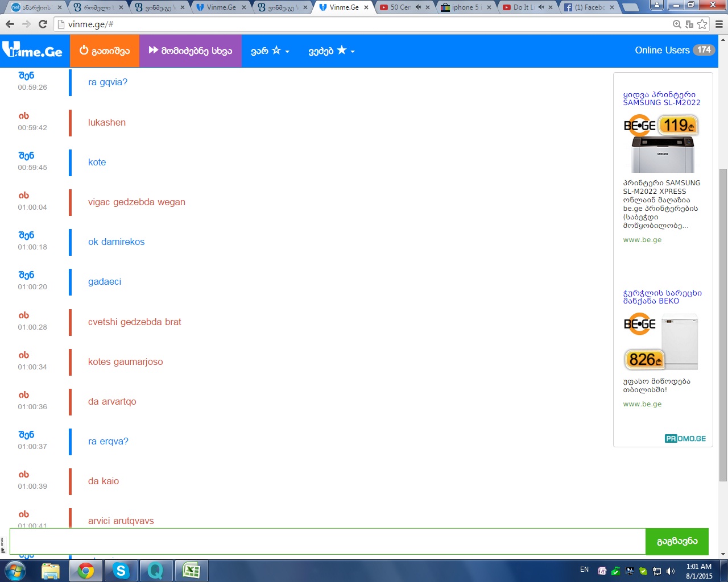Image resolution: width=728 pixels, height=582 pixels.
Task: Click the message "vigac gedzebda wegan"
Action: (x=136, y=202)
